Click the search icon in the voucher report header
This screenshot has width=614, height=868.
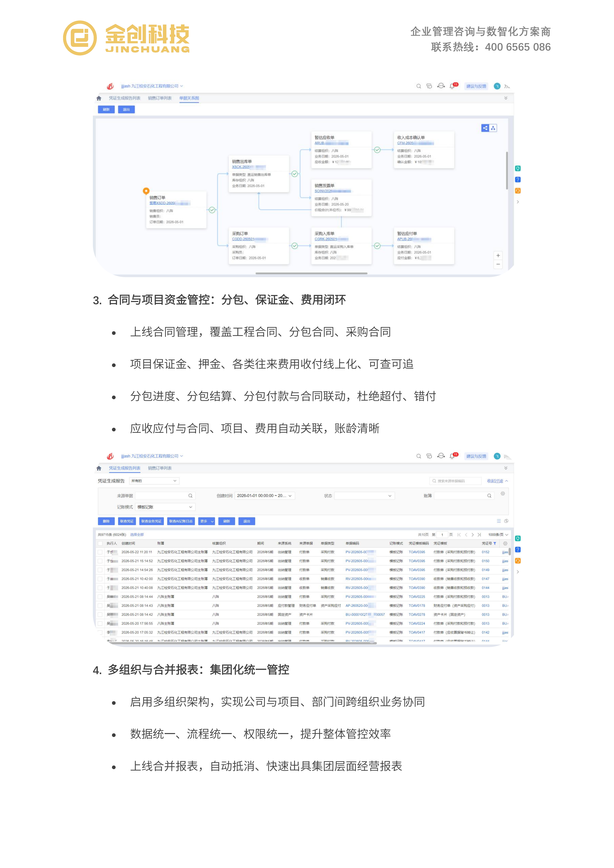[418, 456]
